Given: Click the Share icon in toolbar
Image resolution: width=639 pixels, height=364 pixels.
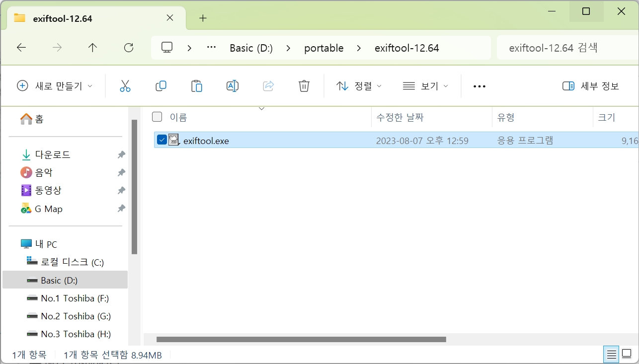Looking at the screenshot, I should tap(268, 86).
